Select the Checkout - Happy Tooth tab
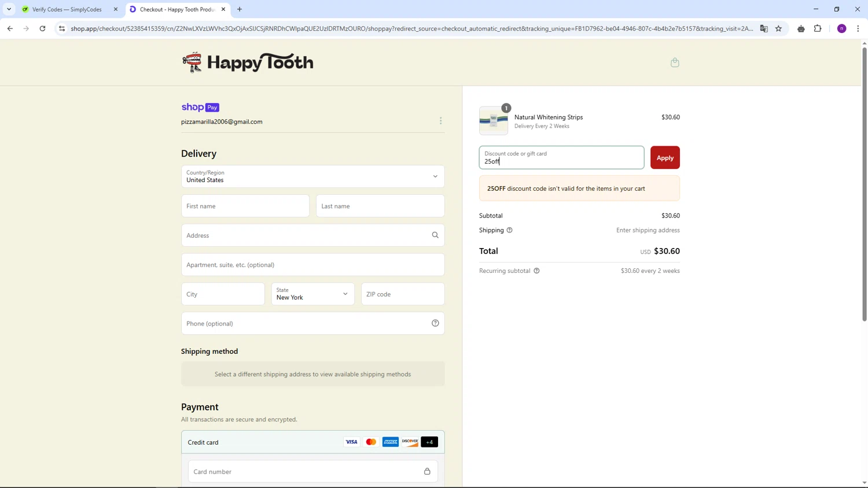Screen dimensions: 868x488 (x=176, y=9)
